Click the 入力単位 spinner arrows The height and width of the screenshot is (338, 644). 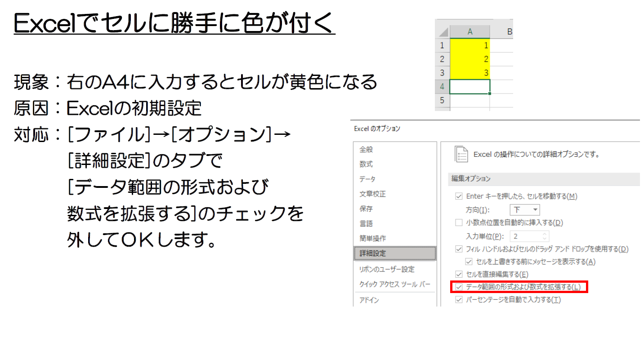pyautogui.click(x=545, y=236)
